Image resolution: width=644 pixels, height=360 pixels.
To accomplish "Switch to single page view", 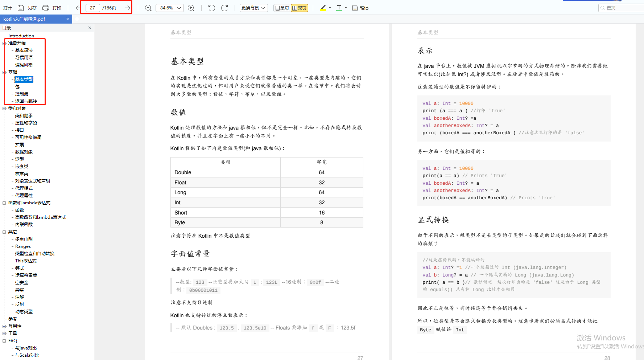I will [x=282, y=8].
